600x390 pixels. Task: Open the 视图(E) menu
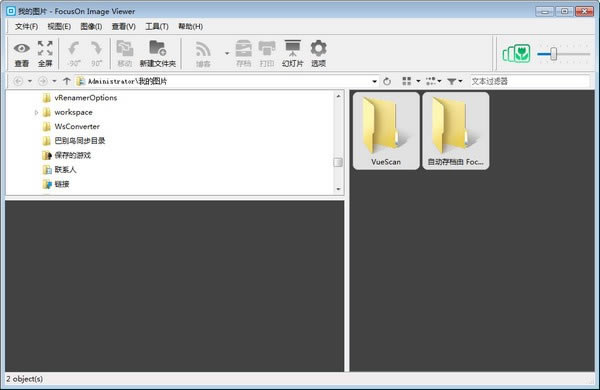(x=59, y=26)
